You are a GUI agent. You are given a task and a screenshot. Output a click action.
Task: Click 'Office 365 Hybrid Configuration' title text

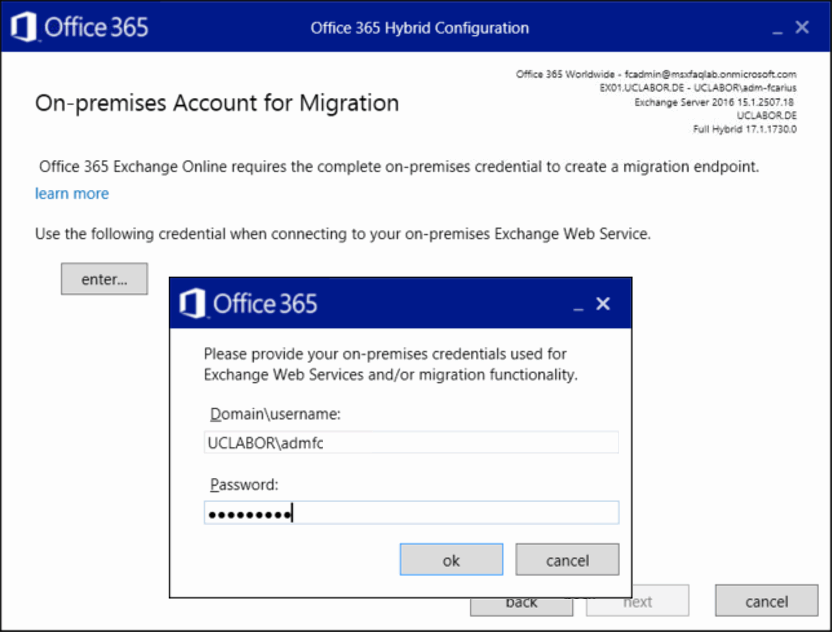420,28
